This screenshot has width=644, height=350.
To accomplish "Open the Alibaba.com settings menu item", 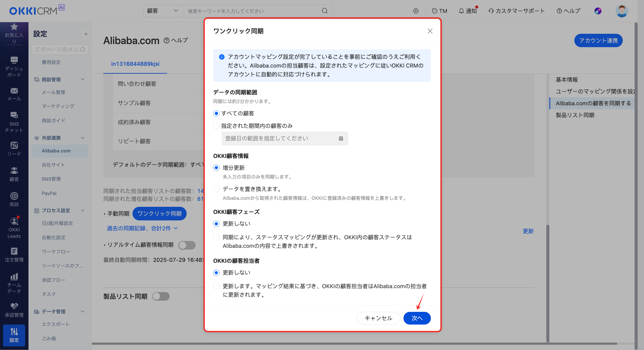I will [60, 151].
